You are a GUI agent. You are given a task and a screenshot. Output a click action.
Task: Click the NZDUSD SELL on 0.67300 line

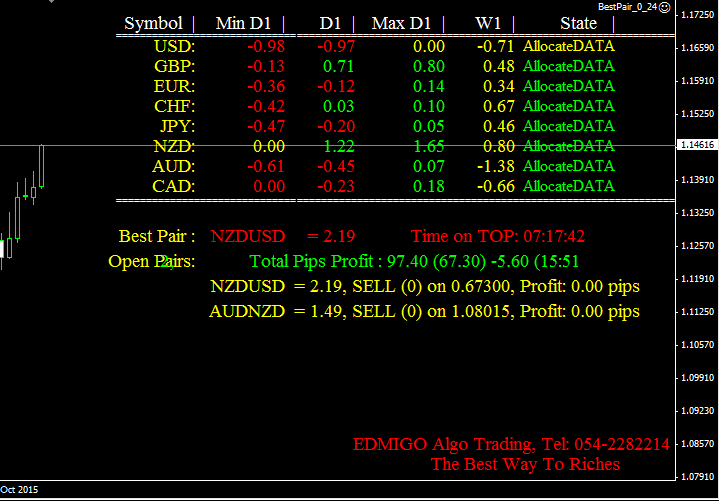[425, 286]
